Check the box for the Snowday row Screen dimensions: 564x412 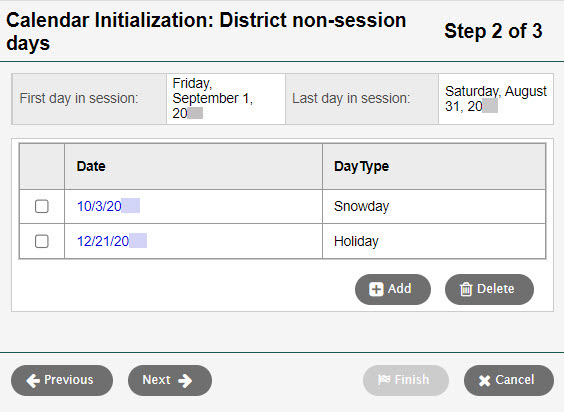tap(42, 207)
